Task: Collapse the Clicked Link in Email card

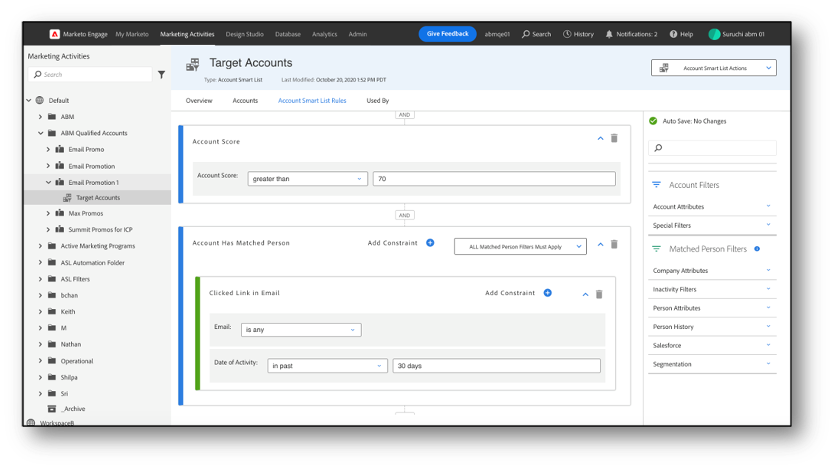Action: tap(586, 294)
